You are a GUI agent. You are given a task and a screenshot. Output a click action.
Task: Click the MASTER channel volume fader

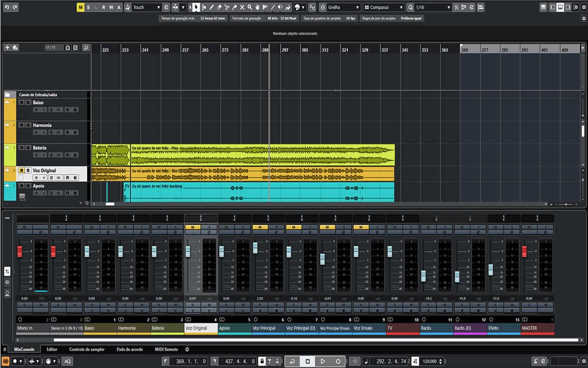point(524,252)
